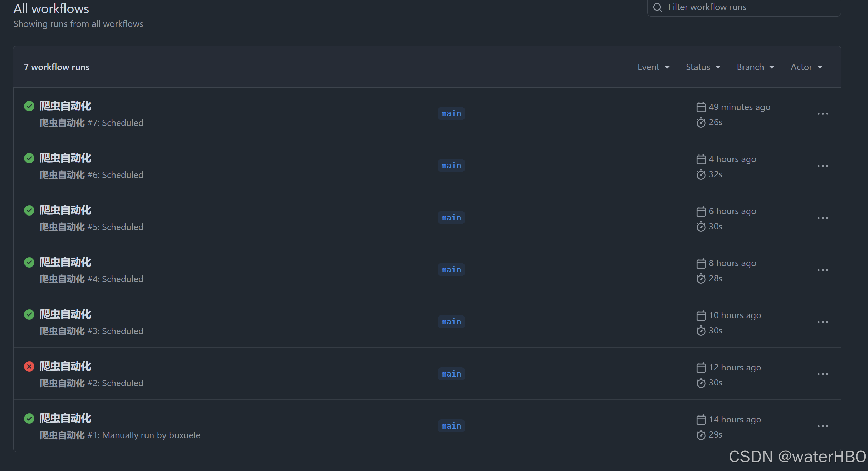868x471 pixels.
Task: Click the search magnifier icon in filter box
Action: click(x=658, y=8)
